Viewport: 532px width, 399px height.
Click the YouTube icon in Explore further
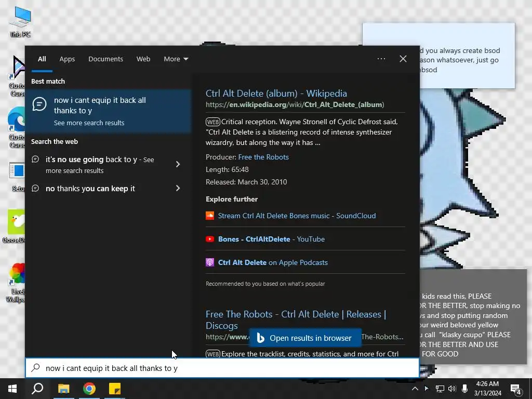click(x=210, y=239)
